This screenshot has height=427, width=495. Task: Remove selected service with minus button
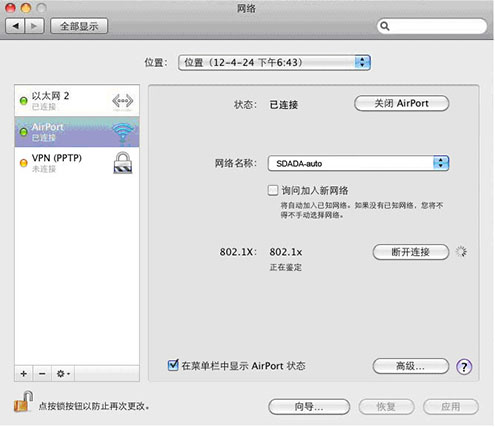click(42, 374)
